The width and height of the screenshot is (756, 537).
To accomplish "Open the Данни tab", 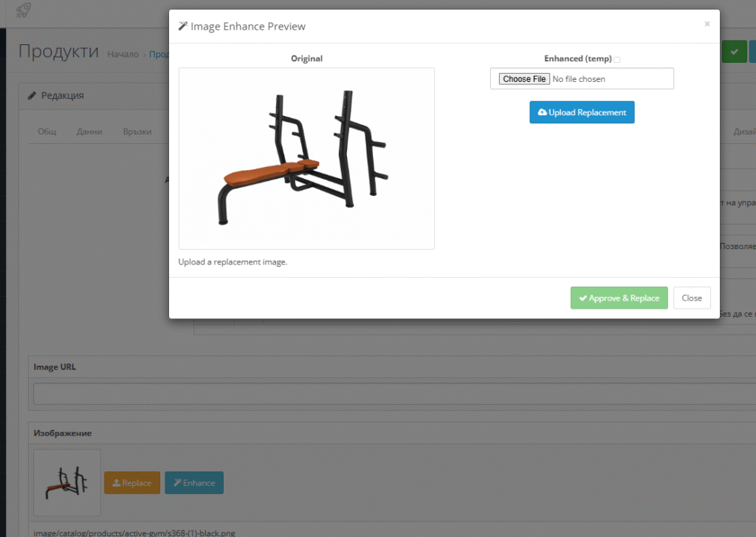I will coord(89,131).
